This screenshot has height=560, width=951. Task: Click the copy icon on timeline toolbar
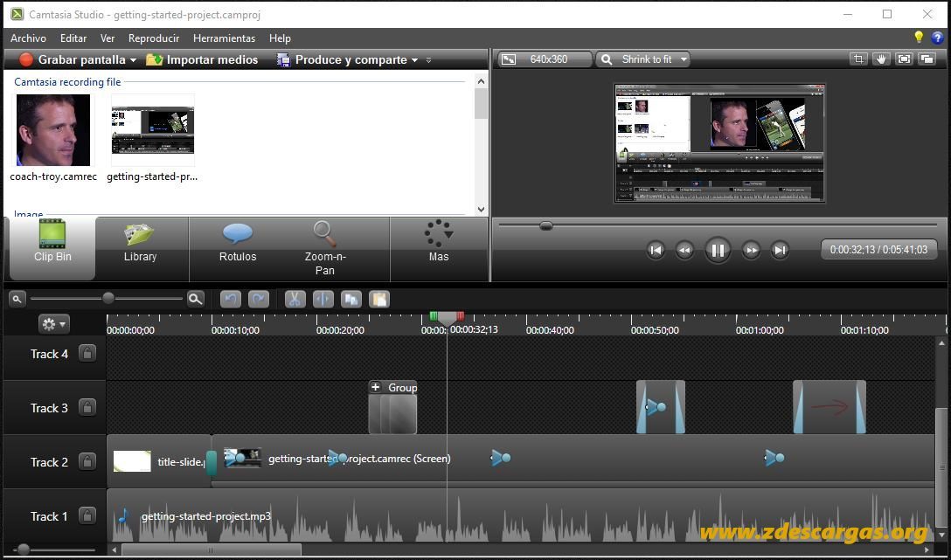[351, 299]
